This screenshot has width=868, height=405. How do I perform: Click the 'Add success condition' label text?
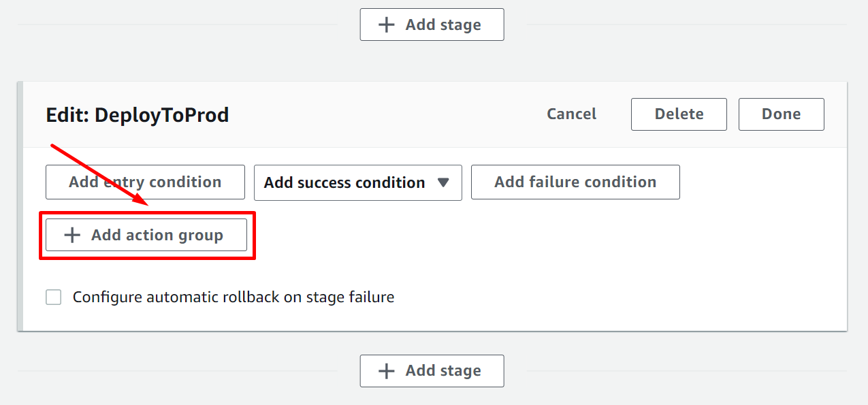click(344, 182)
